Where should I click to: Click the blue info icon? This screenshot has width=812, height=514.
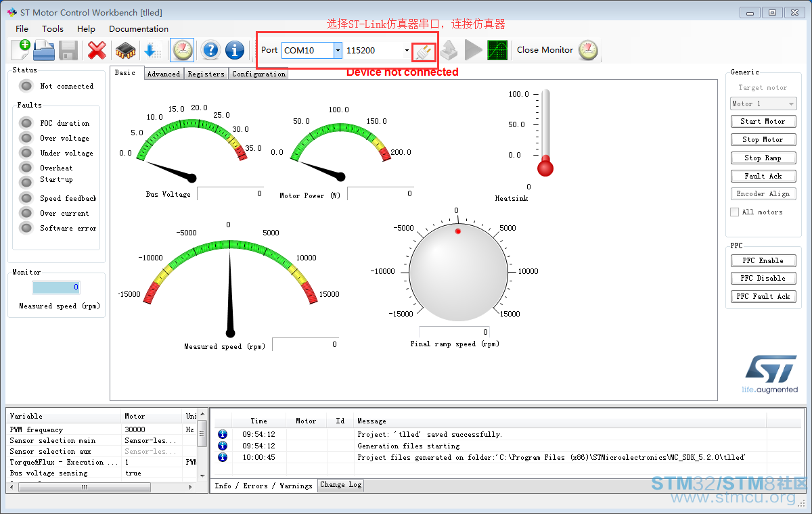(x=235, y=50)
